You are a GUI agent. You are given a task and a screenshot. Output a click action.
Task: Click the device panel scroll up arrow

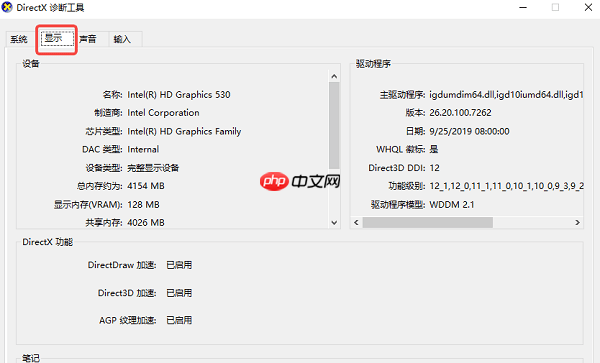[334, 77]
